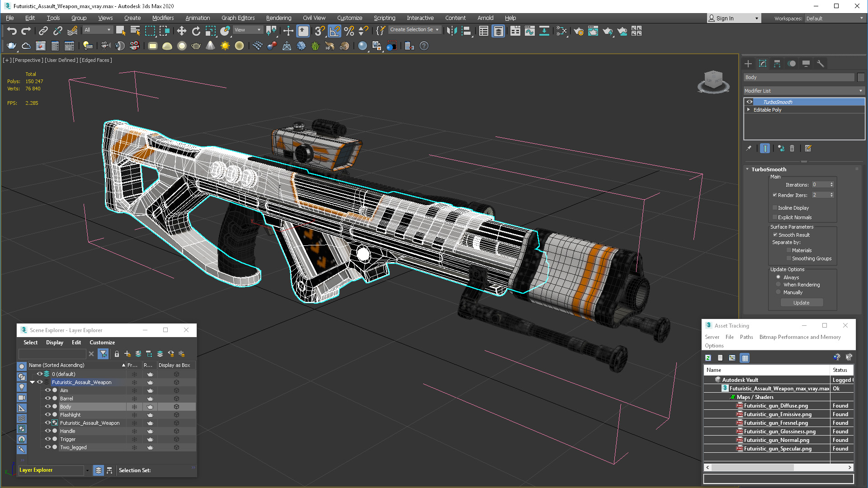This screenshot has height=488, width=868.
Task: Open the Align tool
Action: coord(466,31)
